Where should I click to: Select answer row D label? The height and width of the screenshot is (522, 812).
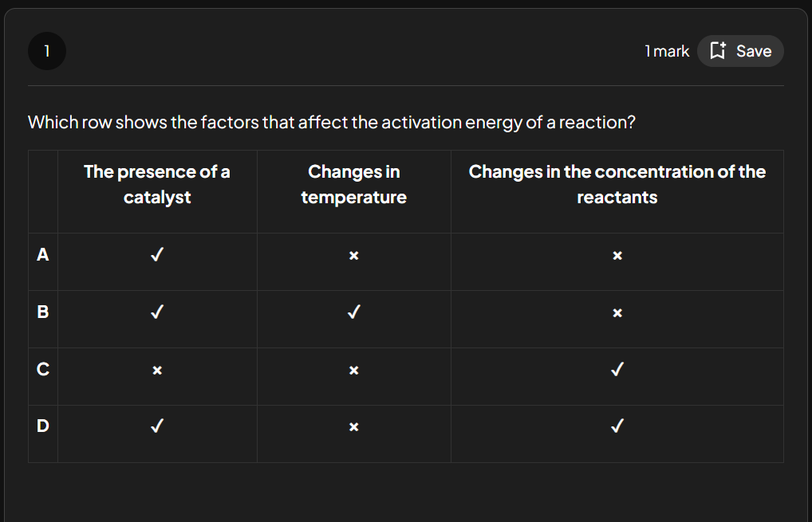click(x=43, y=426)
